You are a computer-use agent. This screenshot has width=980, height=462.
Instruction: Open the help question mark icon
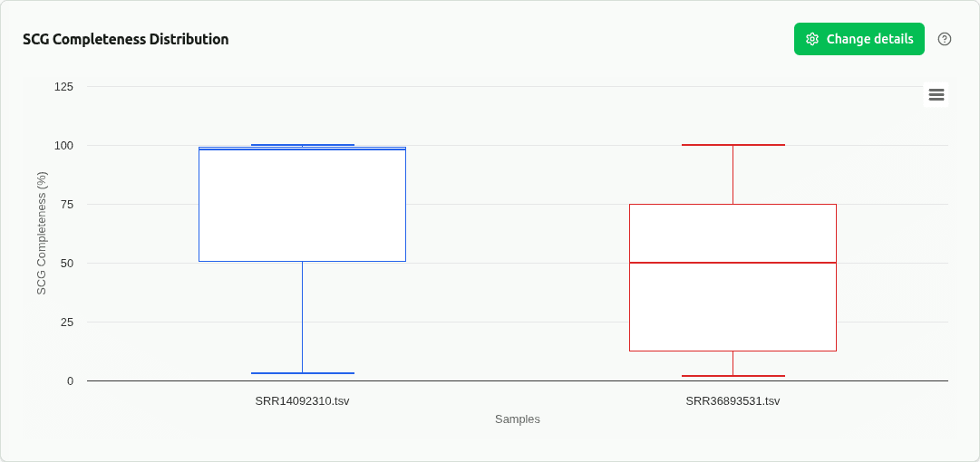coord(945,39)
